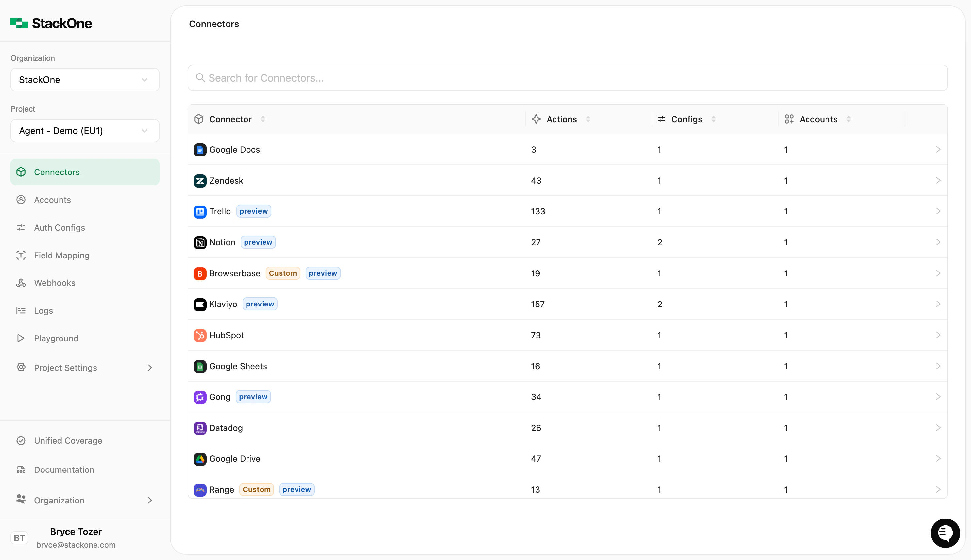Expand the Klaviyo row chevron
Image resolution: width=971 pixels, height=560 pixels.
939,304
